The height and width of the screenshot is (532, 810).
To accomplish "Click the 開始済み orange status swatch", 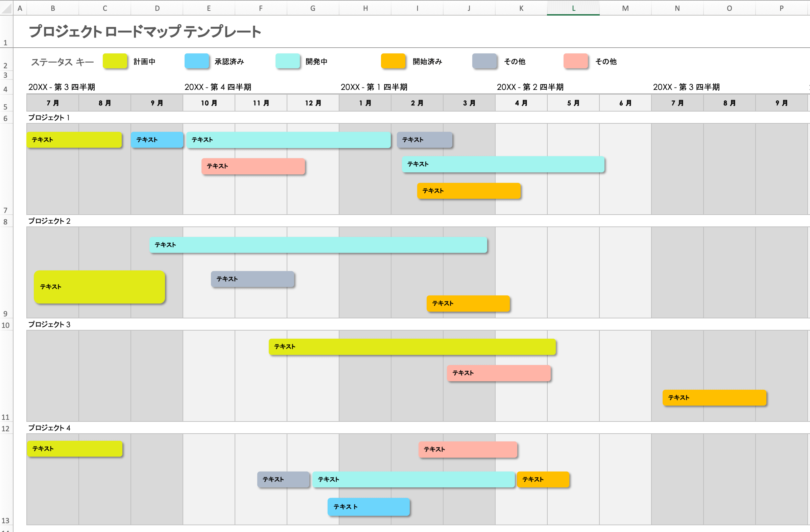I will (393, 61).
